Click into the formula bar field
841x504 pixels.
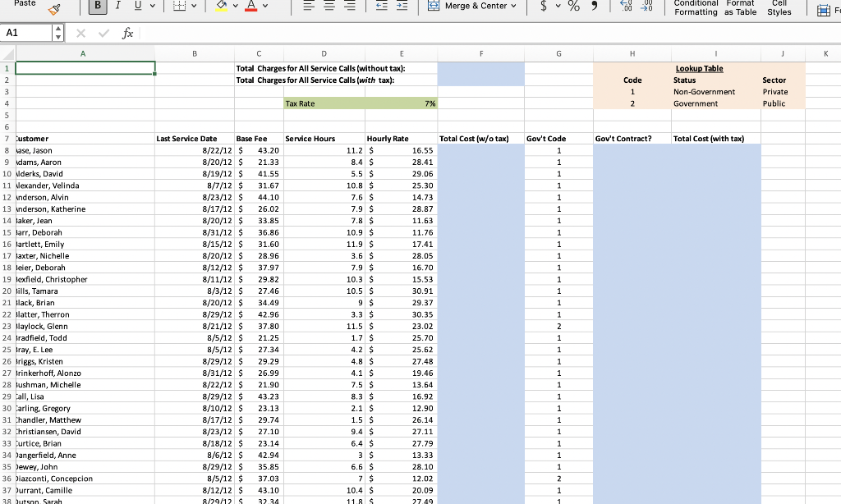click(491, 33)
